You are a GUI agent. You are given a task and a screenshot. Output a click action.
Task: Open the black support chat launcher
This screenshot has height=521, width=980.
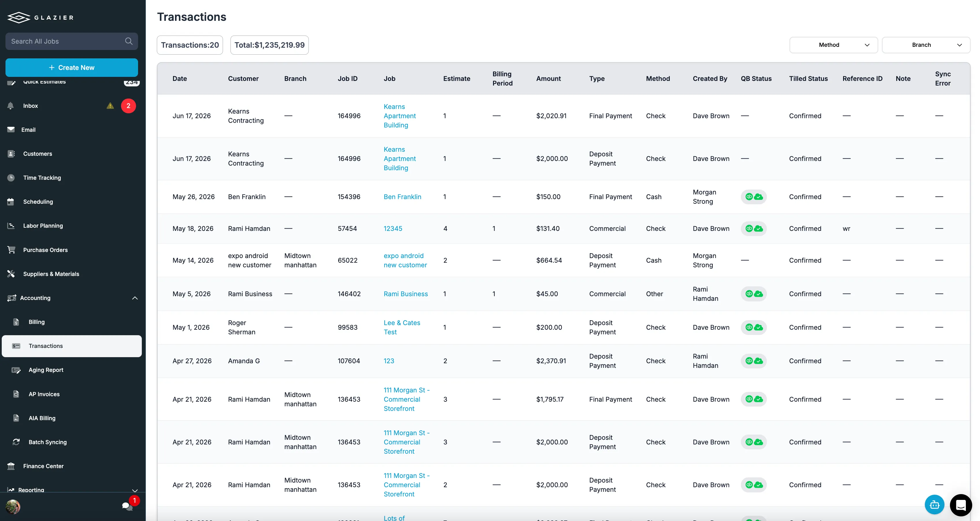[x=961, y=505]
